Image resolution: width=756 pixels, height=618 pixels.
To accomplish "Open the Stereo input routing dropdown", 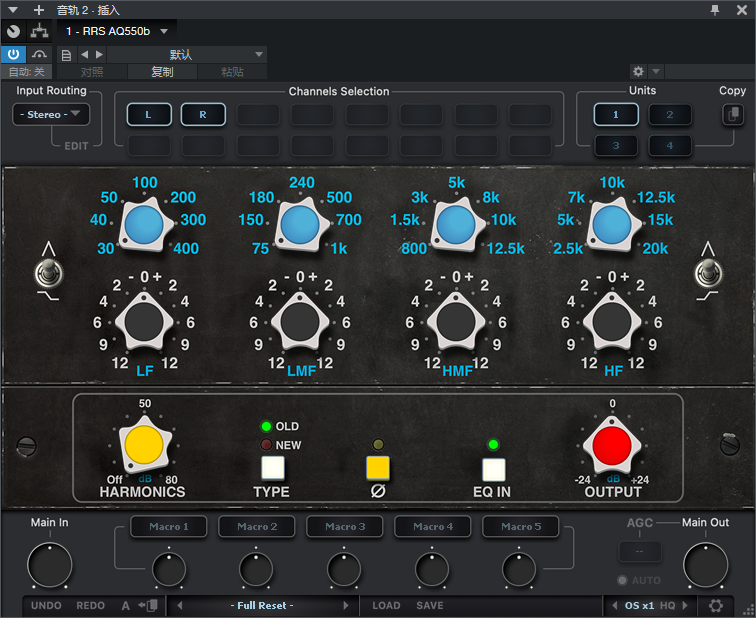I will tap(51, 115).
